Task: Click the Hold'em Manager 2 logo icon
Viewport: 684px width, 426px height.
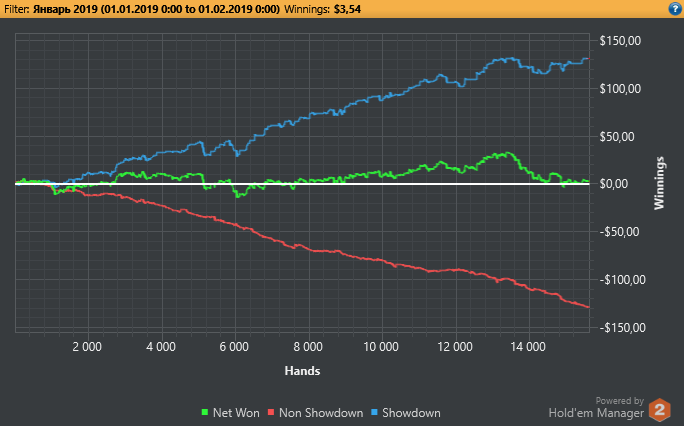Action: click(659, 410)
